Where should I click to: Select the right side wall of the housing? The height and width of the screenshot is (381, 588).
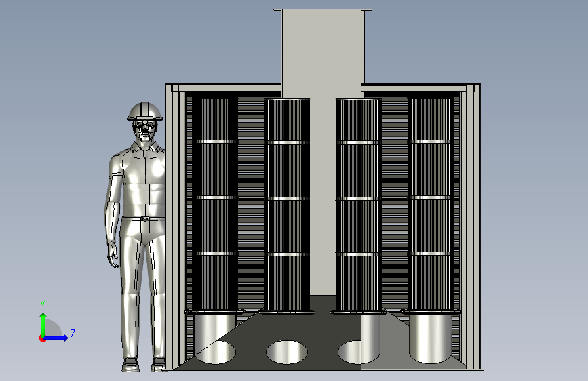pos(472,227)
